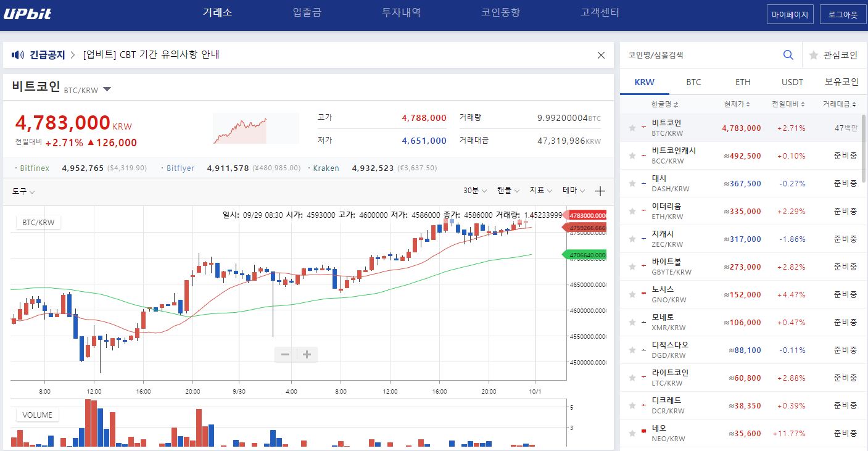Click the speaker announcement icon
The image size is (868, 451).
(17, 55)
